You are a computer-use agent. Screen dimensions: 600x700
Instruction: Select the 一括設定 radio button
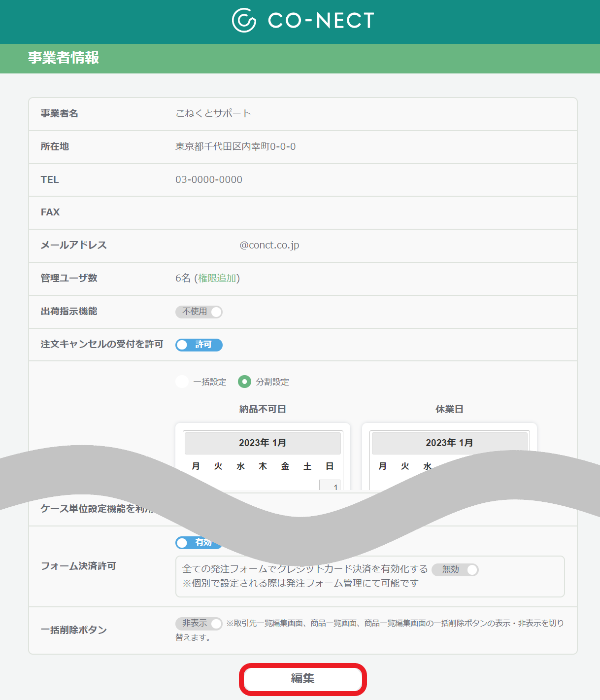point(182,382)
